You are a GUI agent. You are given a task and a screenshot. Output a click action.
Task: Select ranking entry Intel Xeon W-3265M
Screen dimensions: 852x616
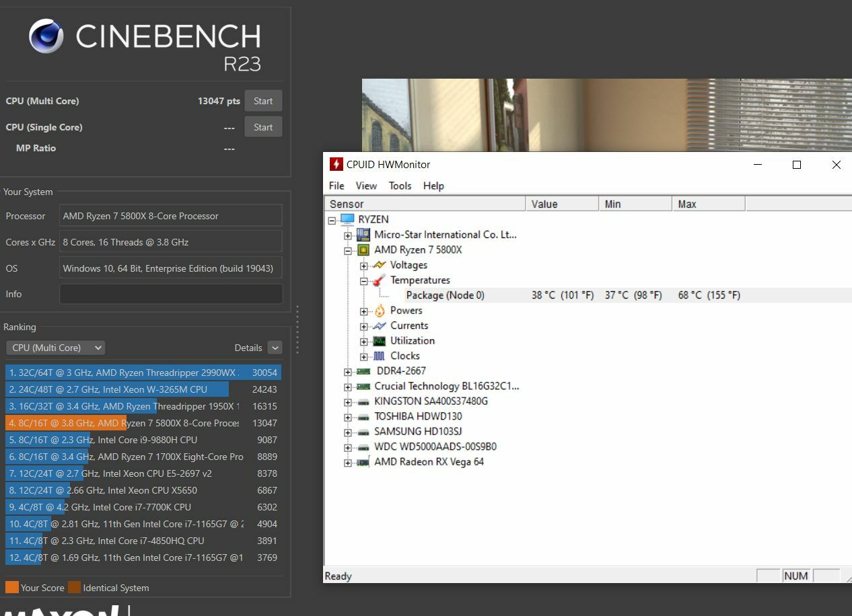[x=143, y=389]
